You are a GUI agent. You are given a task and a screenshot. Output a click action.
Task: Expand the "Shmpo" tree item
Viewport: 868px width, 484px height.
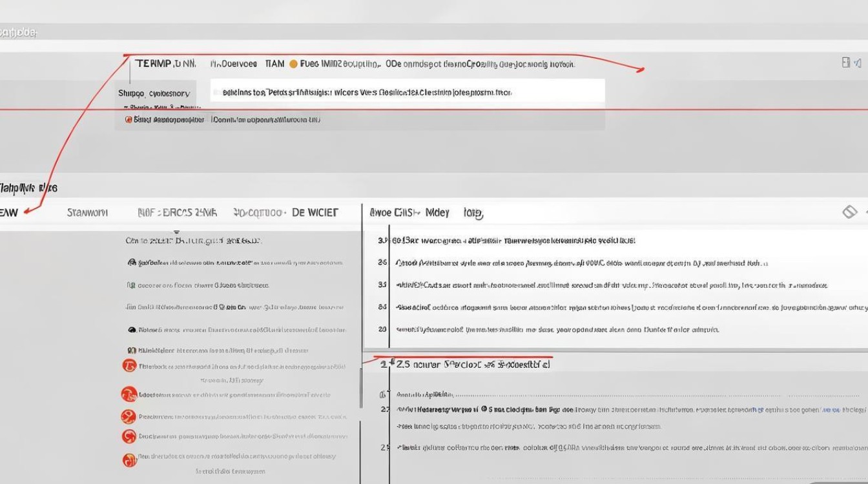click(x=153, y=93)
